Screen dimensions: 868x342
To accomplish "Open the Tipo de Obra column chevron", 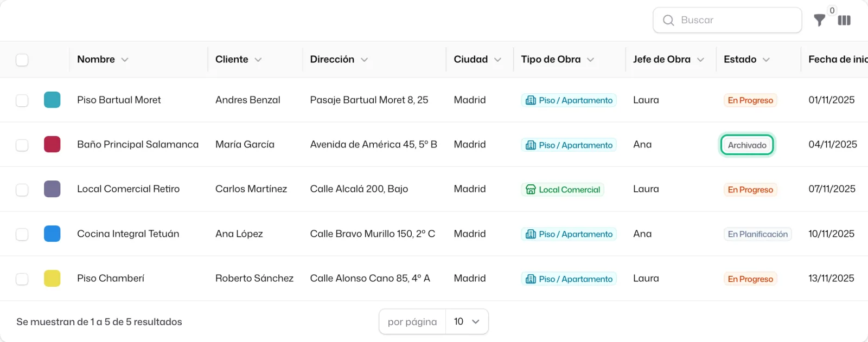I will click(x=591, y=60).
